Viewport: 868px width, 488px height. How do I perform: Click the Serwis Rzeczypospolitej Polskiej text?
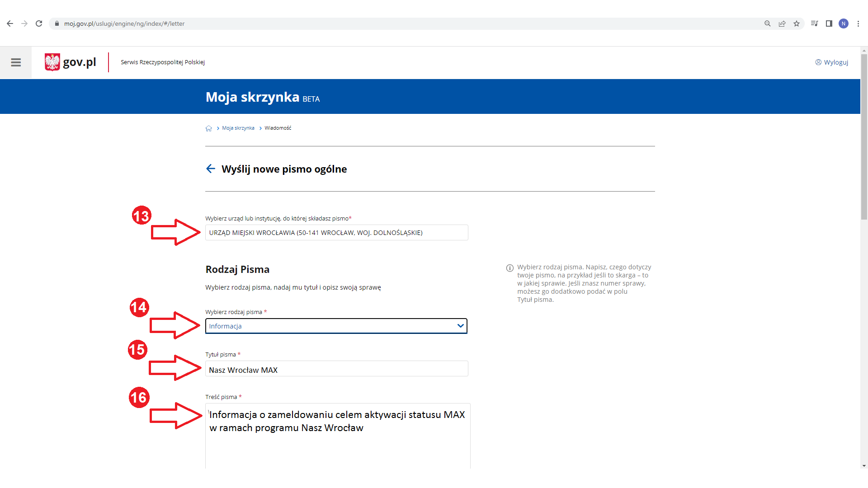[x=163, y=62]
